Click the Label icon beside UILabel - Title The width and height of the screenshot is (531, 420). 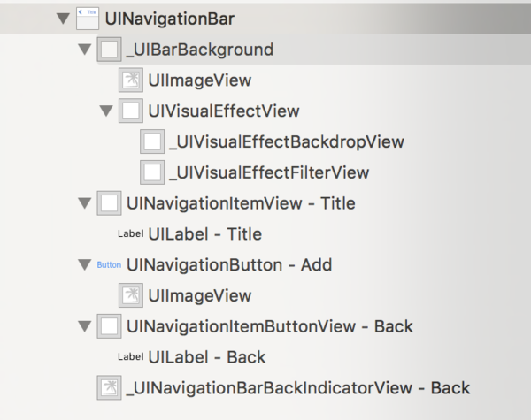[130, 234]
